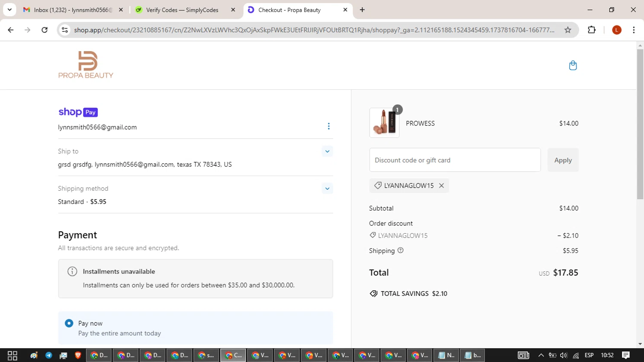This screenshot has width=644, height=362.
Task: Click the Order discount '– $2.10' value
Action: tap(568, 235)
